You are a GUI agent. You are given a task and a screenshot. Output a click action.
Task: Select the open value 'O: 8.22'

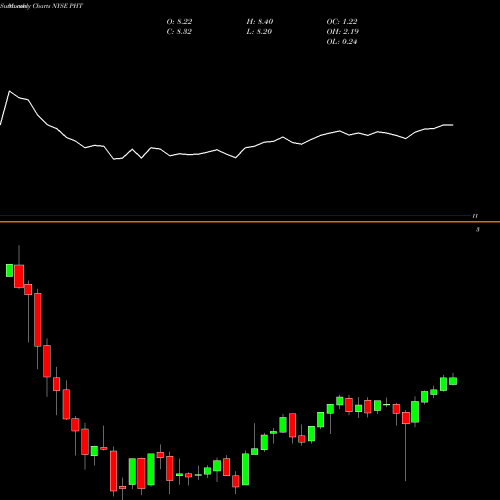(x=179, y=22)
